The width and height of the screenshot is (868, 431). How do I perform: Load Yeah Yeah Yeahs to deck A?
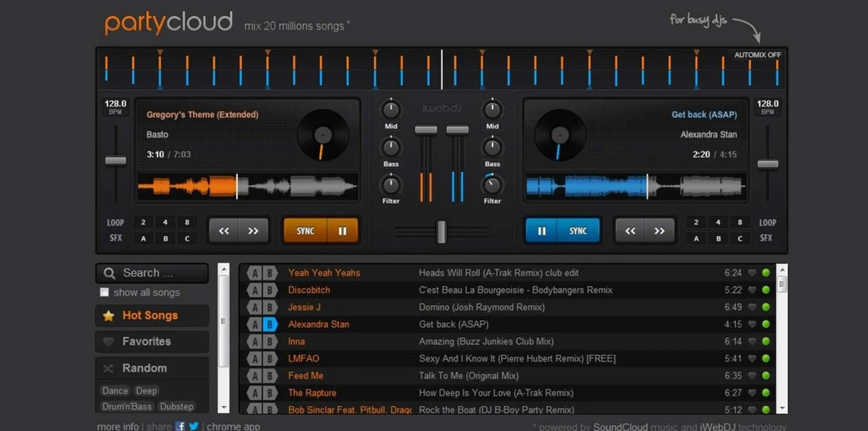[255, 273]
